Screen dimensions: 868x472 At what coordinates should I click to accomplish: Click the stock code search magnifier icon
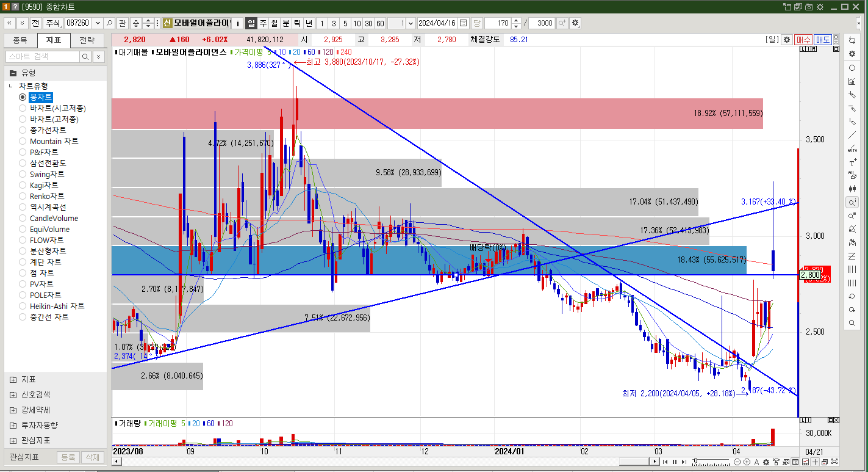tap(109, 23)
